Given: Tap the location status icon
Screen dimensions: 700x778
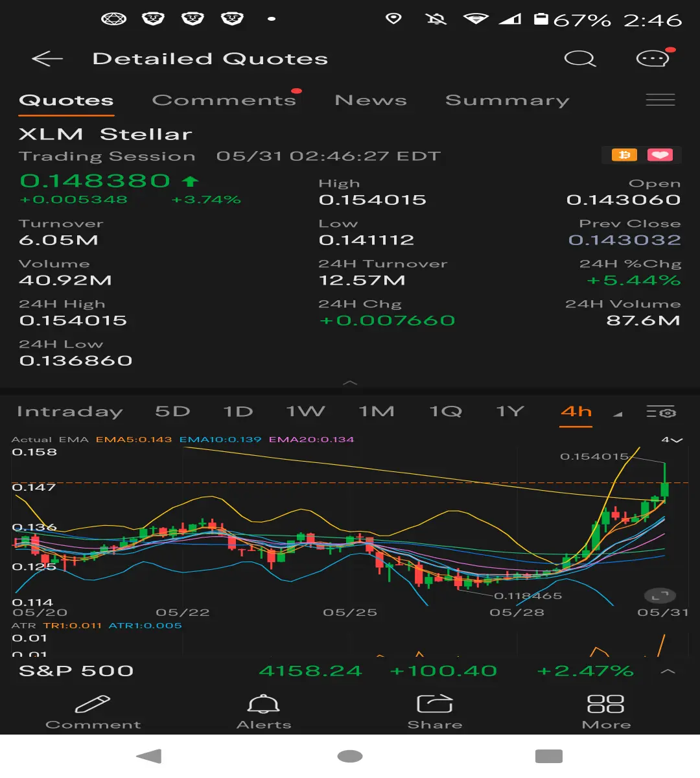Looking at the screenshot, I should pyautogui.click(x=393, y=19).
